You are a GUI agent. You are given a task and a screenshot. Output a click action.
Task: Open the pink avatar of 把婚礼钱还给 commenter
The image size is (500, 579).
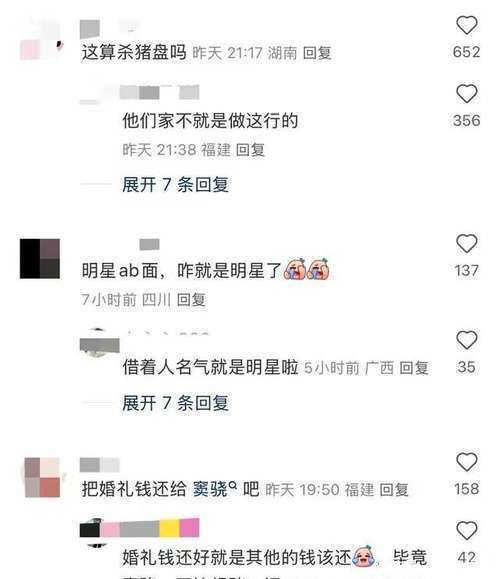tap(42, 477)
